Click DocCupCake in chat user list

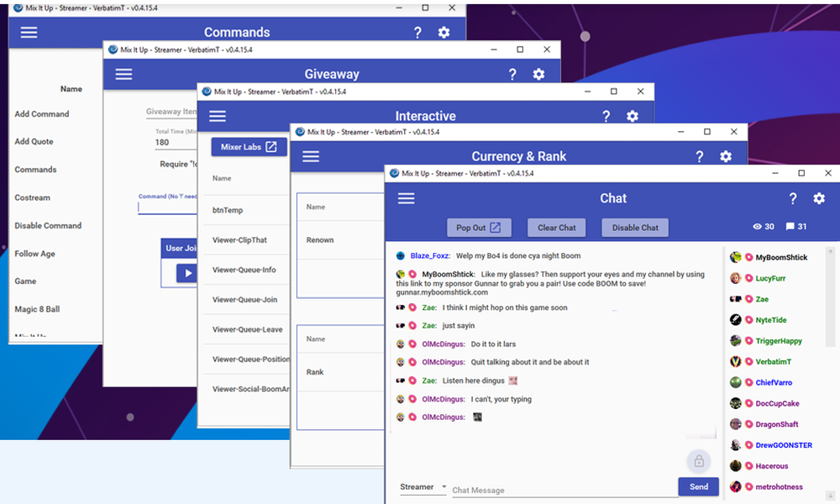[x=777, y=403]
